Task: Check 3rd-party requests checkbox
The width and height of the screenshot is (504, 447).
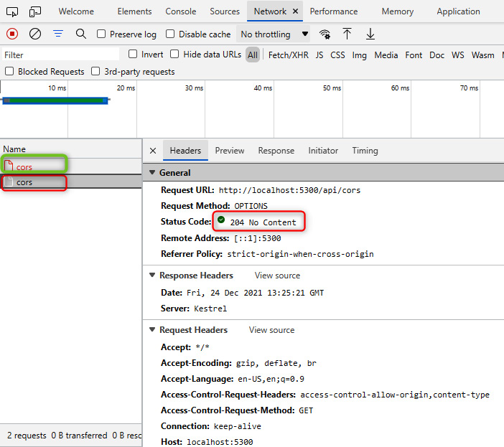Action: [95, 71]
